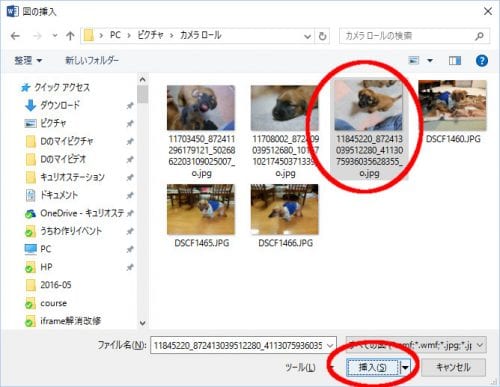Open help with the question mark icon

(x=482, y=61)
